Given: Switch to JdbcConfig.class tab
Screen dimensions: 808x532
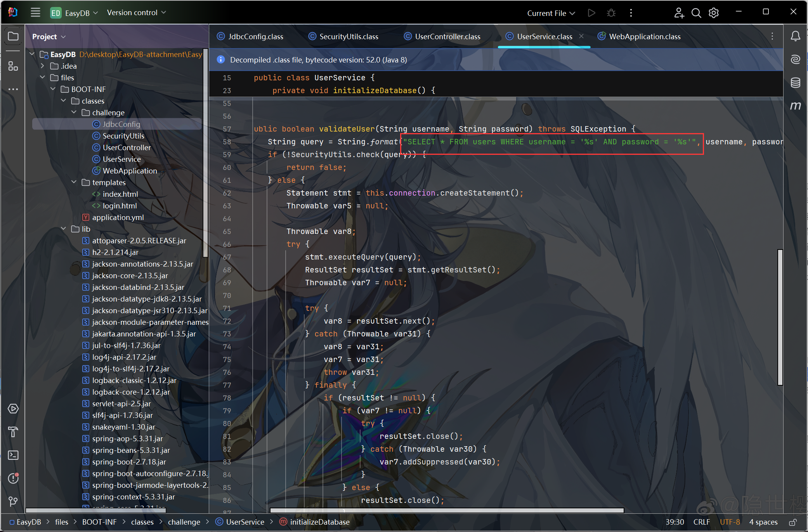Looking at the screenshot, I should point(250,36).
